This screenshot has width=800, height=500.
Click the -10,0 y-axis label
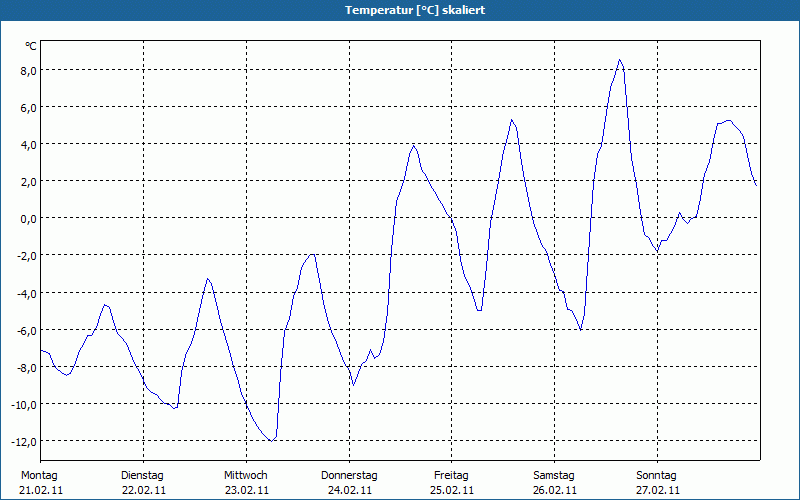(25, 405)
